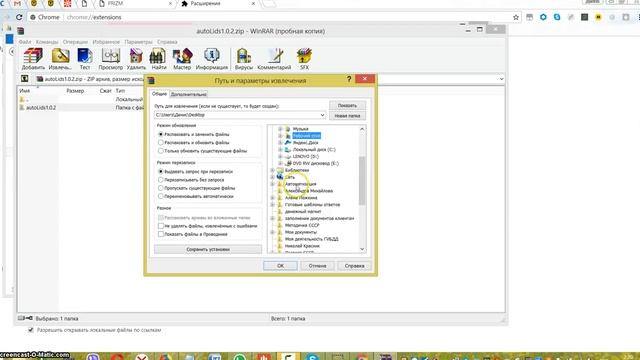Select autoLids1.0.2 folder in WinRAR file list

[41, 108]
